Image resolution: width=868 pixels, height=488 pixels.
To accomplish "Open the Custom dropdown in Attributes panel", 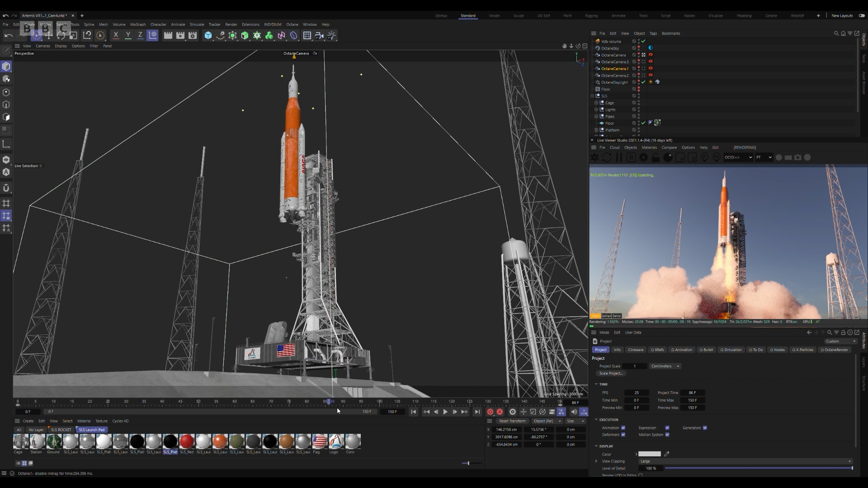I will [840, 341].
